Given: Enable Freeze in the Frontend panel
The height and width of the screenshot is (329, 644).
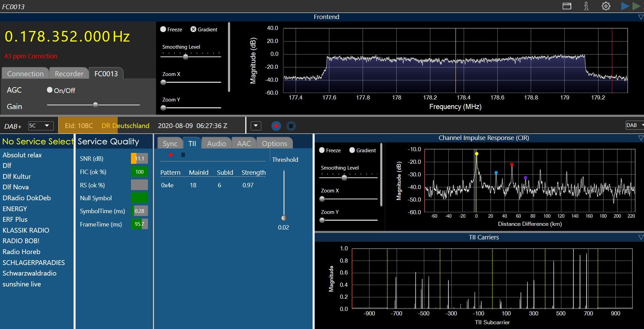Looking at the screenshot, I should pos(163,29).
